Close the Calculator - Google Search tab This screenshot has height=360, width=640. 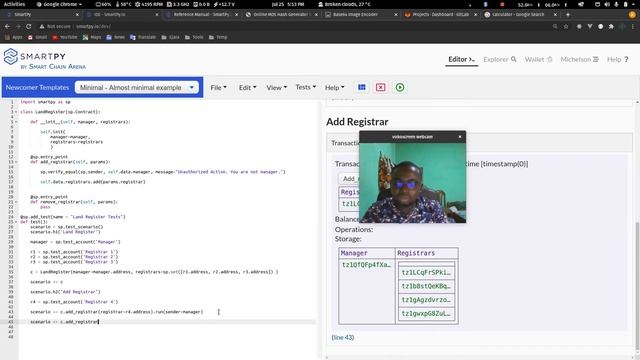pos(555,14)
